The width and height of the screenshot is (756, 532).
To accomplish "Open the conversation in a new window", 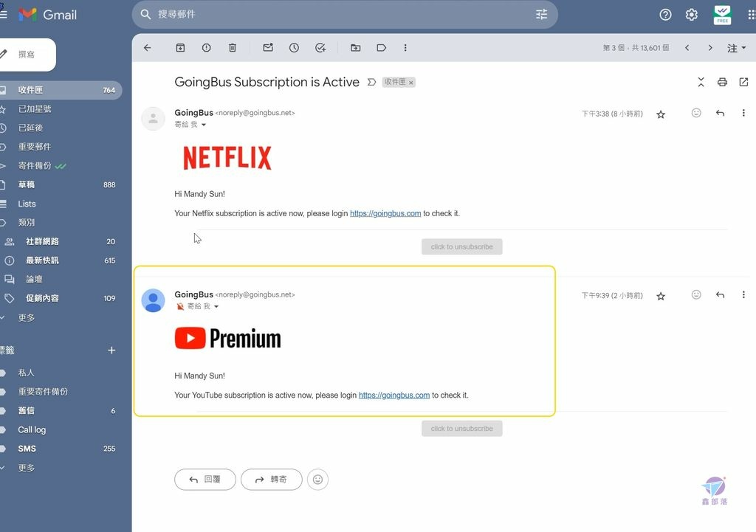I will pos(743,82).
